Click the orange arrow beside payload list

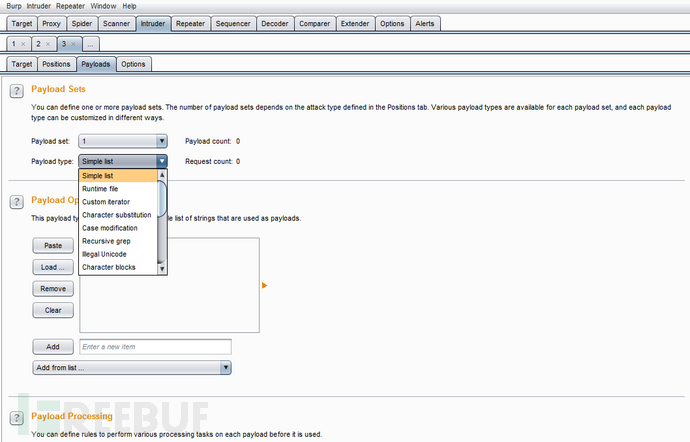[x=264, y=285]
